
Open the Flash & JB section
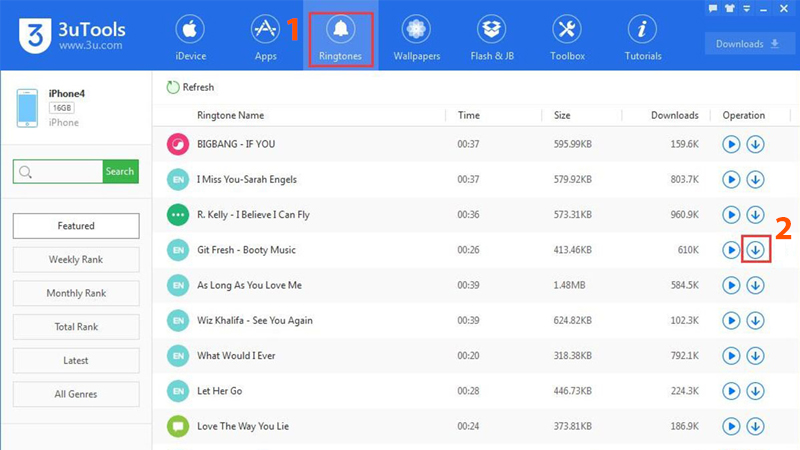coord(492,39)
